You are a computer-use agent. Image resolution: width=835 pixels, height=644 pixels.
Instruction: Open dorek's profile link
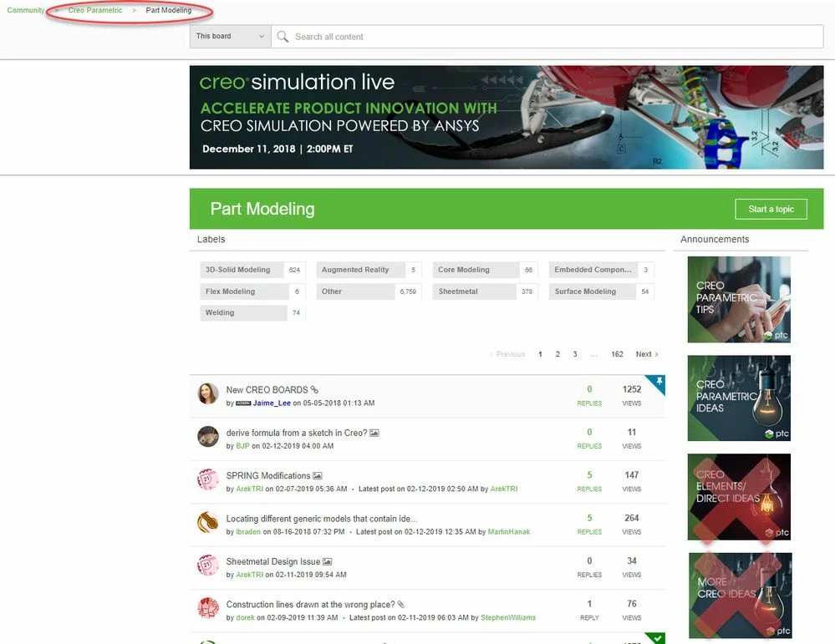click(245, 617)
